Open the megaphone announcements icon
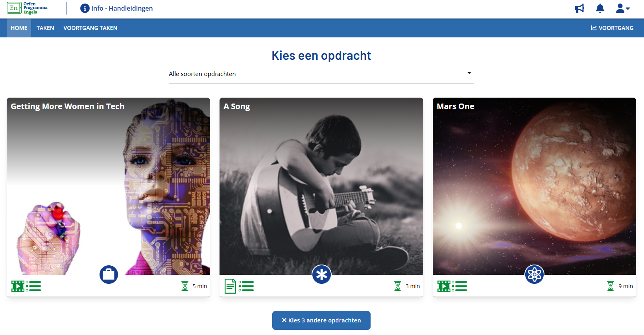This screenshot has height=335, width=644. tap(579, 8)
